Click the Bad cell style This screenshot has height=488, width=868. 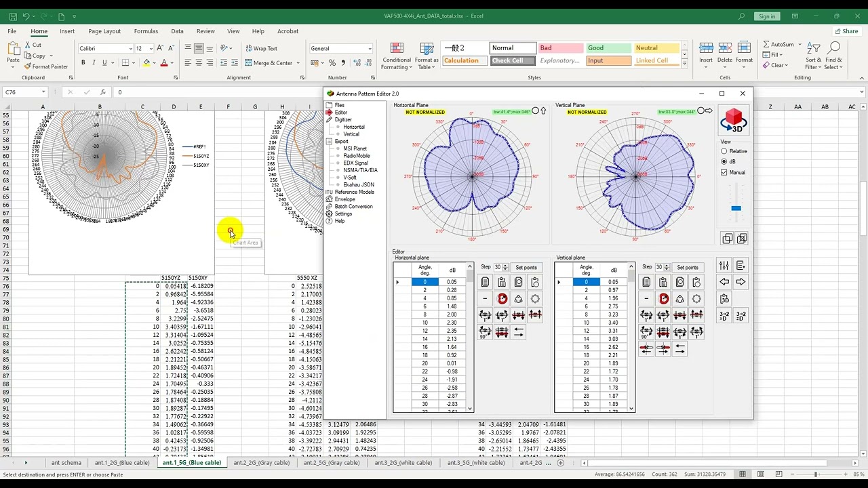(x=560, y=48)
